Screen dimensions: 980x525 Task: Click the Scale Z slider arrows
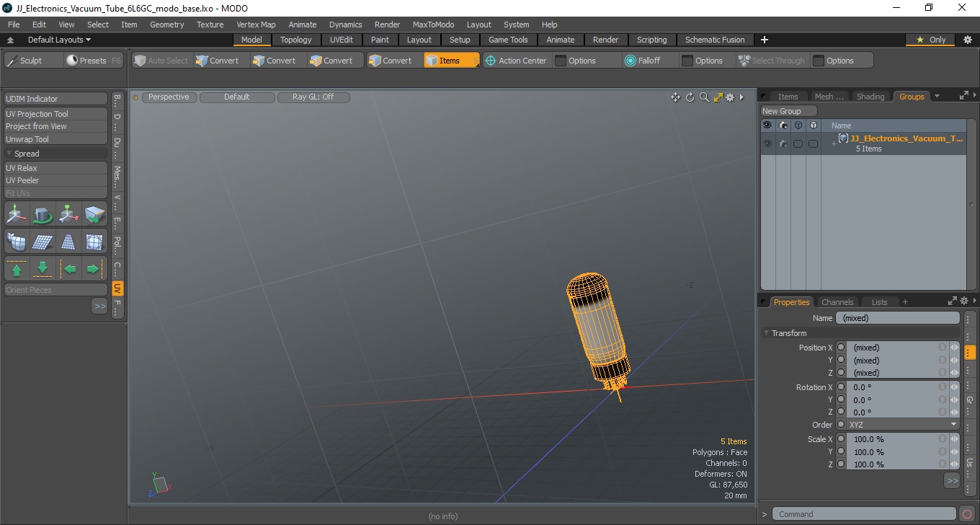pyautogui.click(x=955, y=464)
